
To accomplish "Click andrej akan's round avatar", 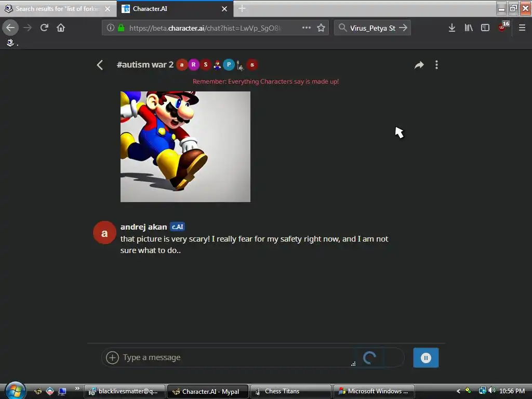I will pos(104,233).
